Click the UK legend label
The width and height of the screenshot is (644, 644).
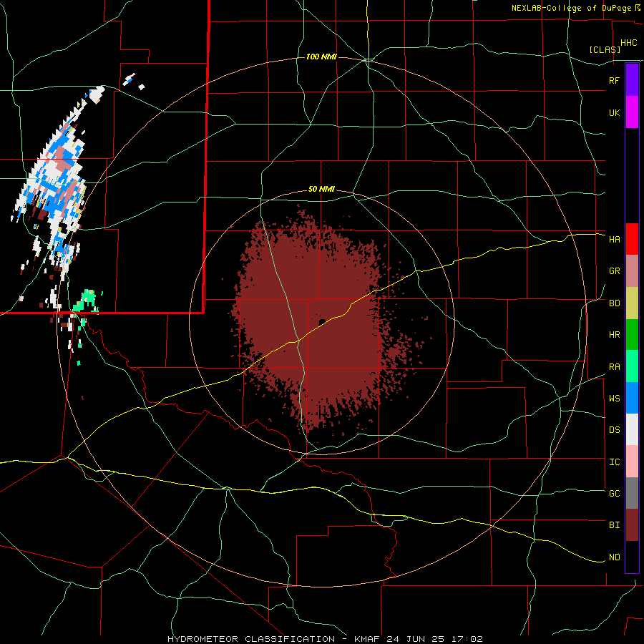coord(614,112)
